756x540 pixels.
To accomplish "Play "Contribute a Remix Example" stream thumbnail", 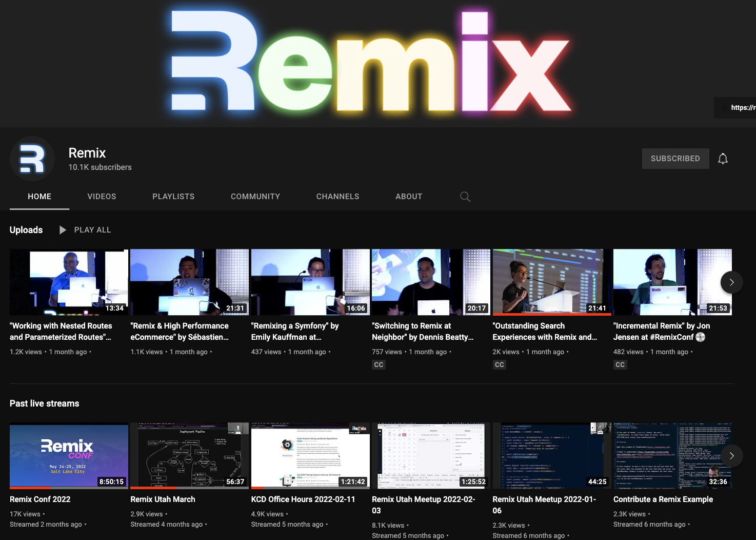I will click(x=672, y=456).
